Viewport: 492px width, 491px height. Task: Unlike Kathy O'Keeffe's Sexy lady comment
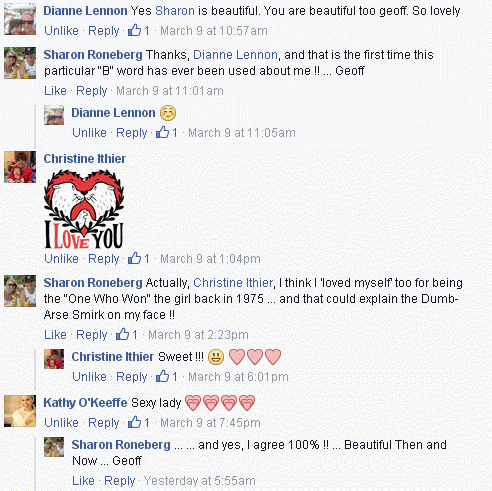click(x=61, y=423)
